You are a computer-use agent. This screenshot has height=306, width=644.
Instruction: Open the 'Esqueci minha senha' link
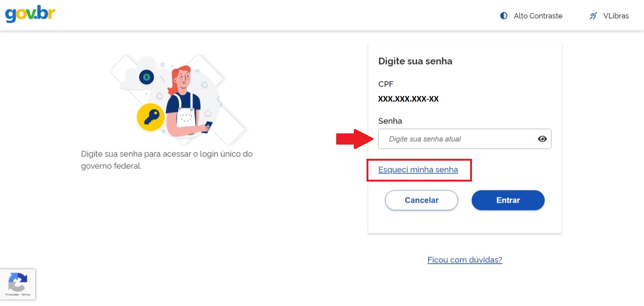[x=418, y=170]
